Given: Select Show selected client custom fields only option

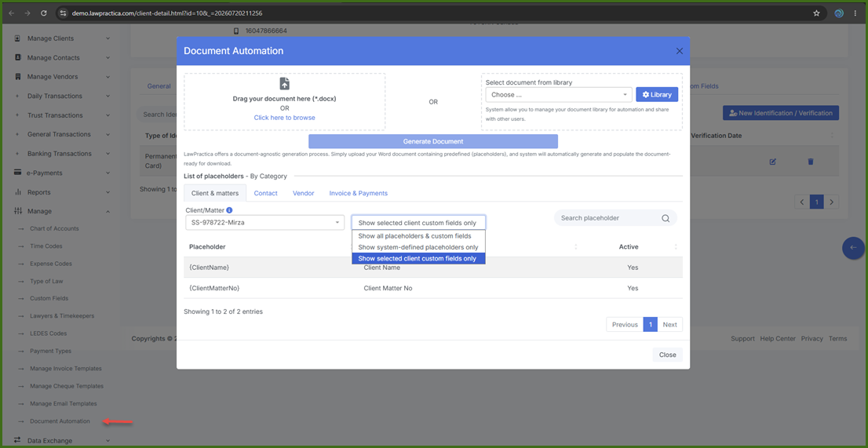Looking at the screenshot, I should pos(418,258).
